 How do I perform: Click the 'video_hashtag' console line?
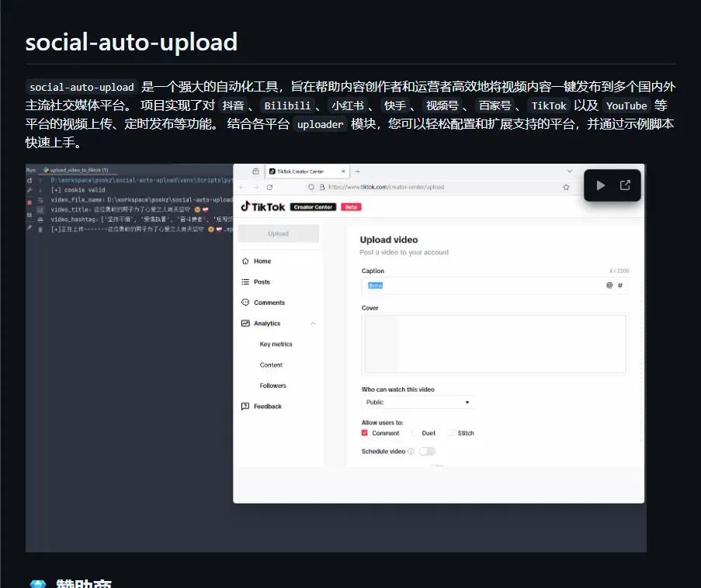pos(141,220)
